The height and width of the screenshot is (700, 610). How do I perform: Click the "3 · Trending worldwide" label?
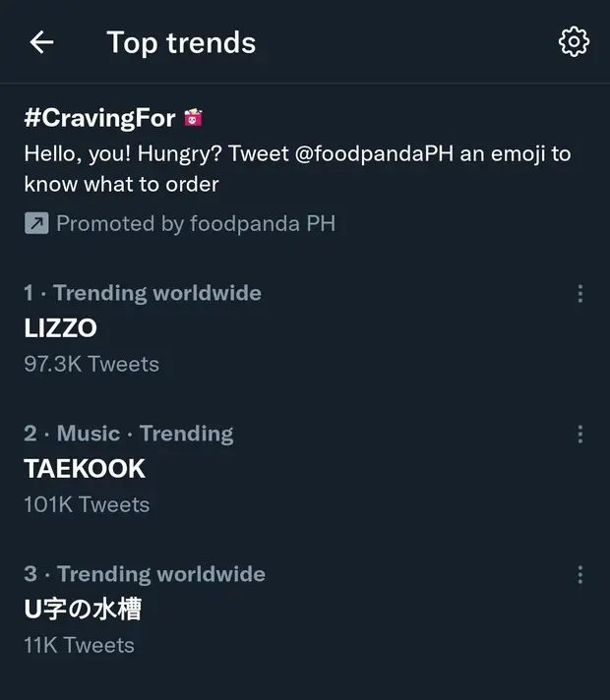point(145,574)
